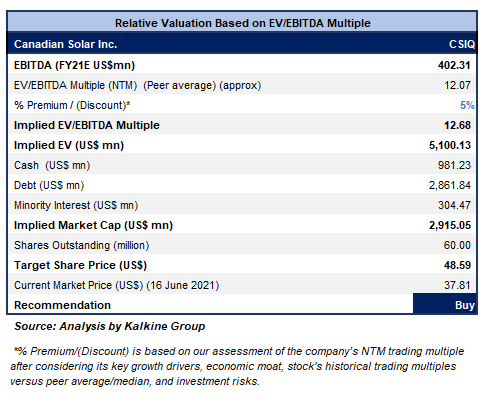Select the 'Implied EV/EBITDA Multiple' label
492x402 pixels.
click(87, 125)
